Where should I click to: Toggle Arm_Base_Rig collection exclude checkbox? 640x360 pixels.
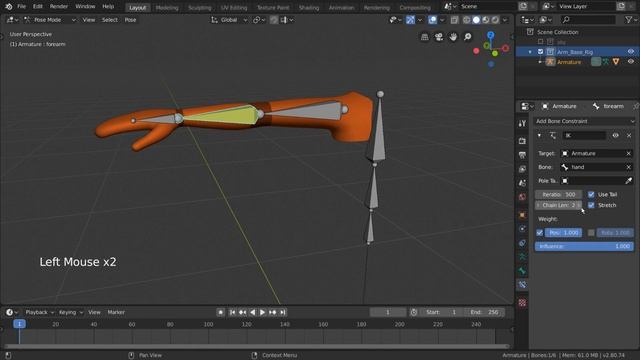540,52
